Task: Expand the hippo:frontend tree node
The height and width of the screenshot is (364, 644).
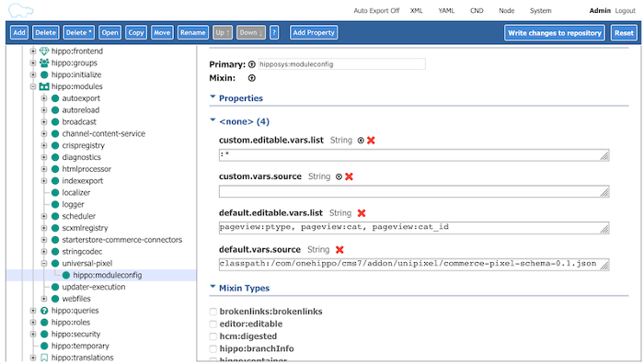Action: 33,51
